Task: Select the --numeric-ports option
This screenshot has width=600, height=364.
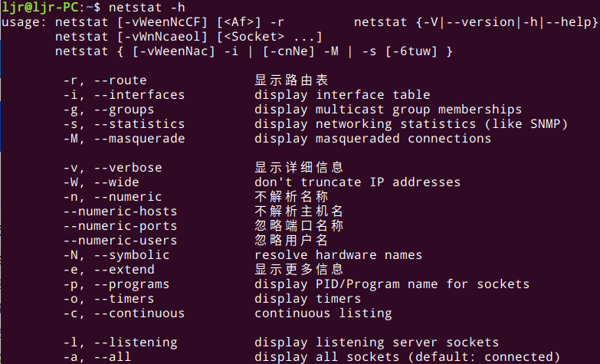Action: click(120, 226)
